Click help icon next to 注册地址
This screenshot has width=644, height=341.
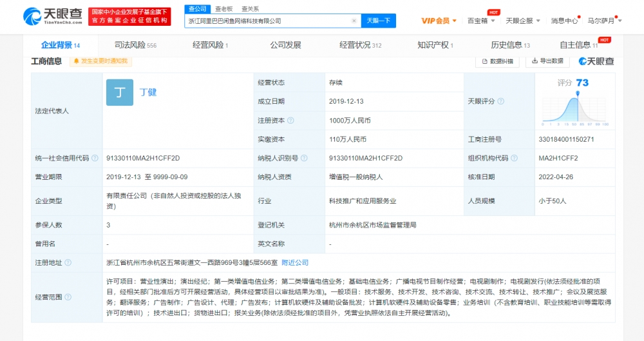68,262
